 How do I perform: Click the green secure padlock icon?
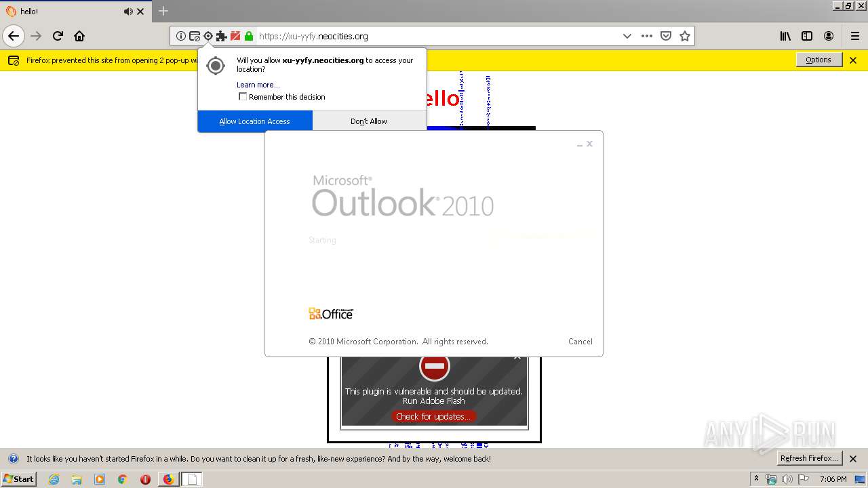click(x=249, y=36)
